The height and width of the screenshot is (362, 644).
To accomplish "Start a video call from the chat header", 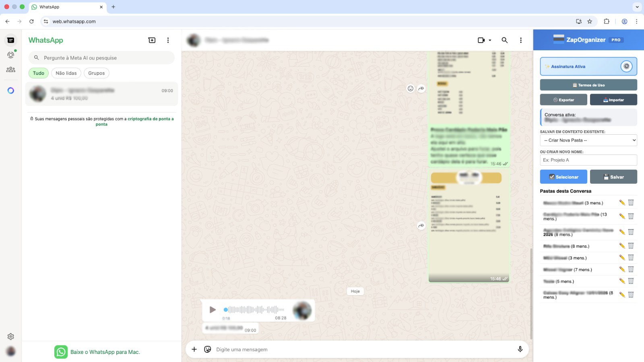I will [x=481, y=40].
